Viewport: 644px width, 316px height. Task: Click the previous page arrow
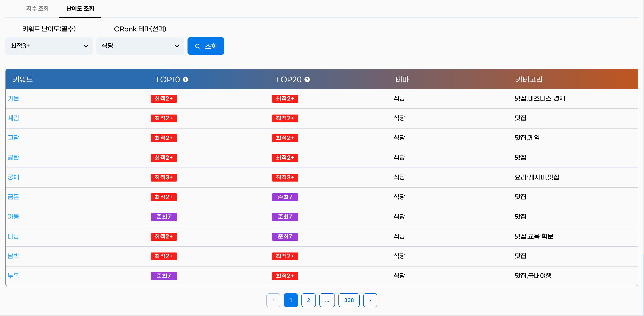click(273, 300)
